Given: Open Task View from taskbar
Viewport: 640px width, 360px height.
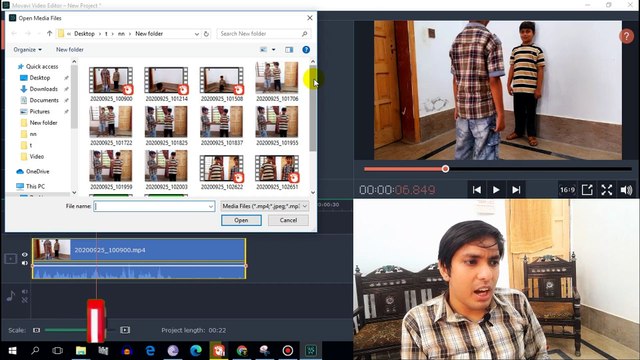Looking at the screenshot, I should click(58, 351).
